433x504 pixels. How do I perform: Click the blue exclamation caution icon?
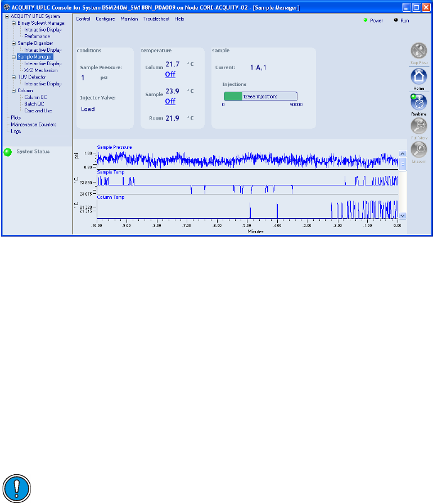tap(17, 488)
